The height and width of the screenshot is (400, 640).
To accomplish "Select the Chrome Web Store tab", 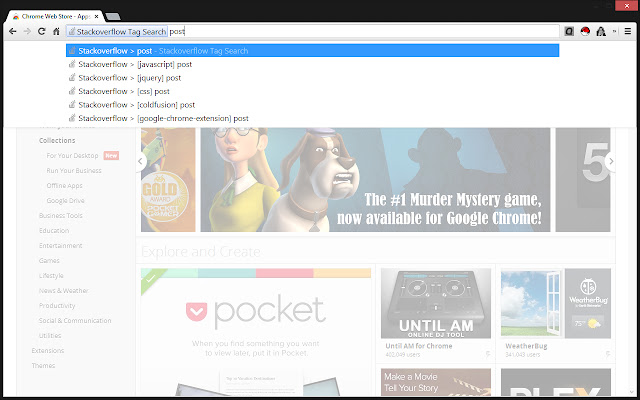I will tap(55, 17).
